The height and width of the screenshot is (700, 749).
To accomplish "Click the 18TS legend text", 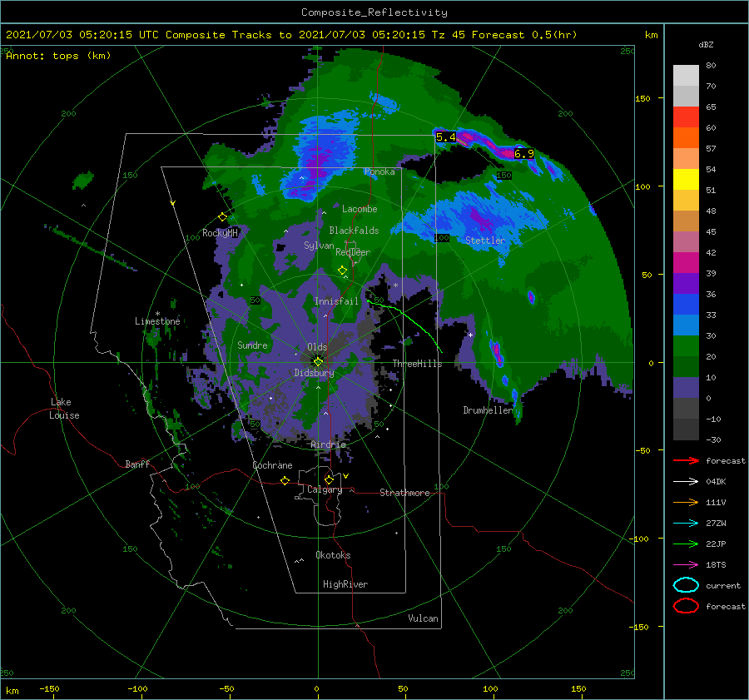I will 716,565.
